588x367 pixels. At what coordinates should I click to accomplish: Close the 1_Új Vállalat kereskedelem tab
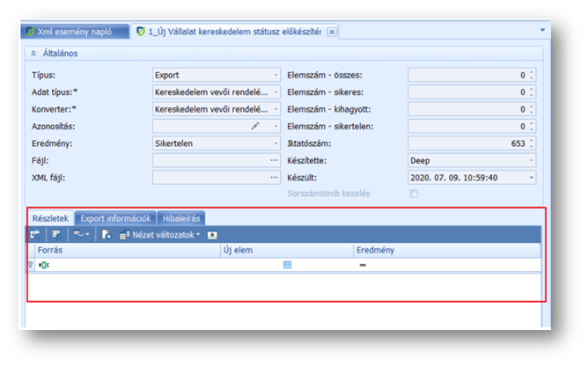tap(331, 32)
